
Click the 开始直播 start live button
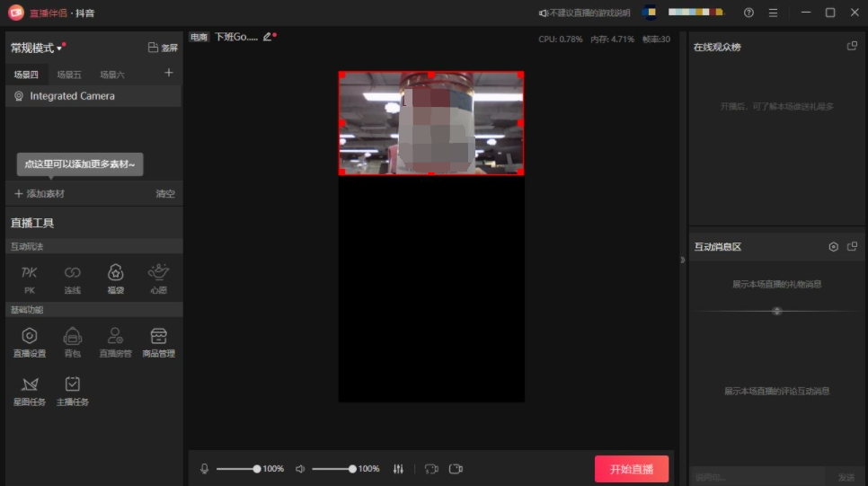point(631,469)
